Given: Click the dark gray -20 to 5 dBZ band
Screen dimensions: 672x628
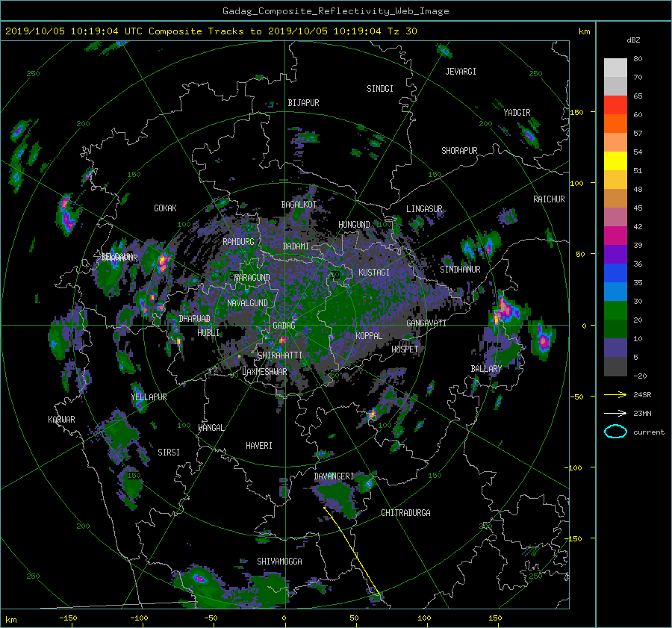Looking at the screenshot, I should pyautogui.click(x=615, y=367).
